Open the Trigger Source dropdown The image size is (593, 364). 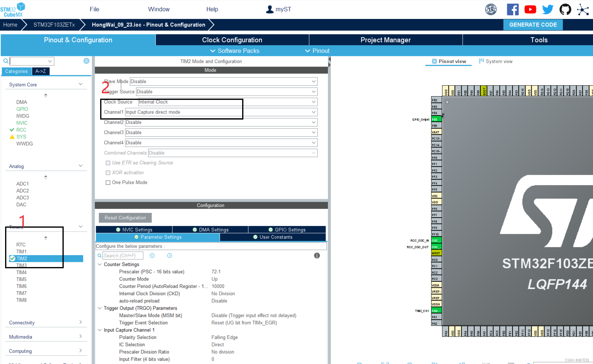pos(227,92)
